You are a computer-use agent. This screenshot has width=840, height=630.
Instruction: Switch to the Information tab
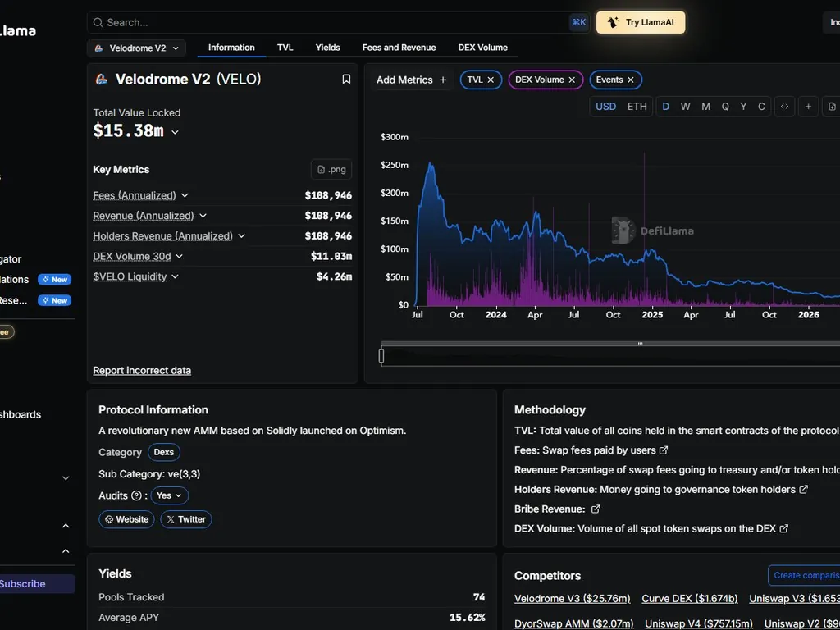coord(231,48)
